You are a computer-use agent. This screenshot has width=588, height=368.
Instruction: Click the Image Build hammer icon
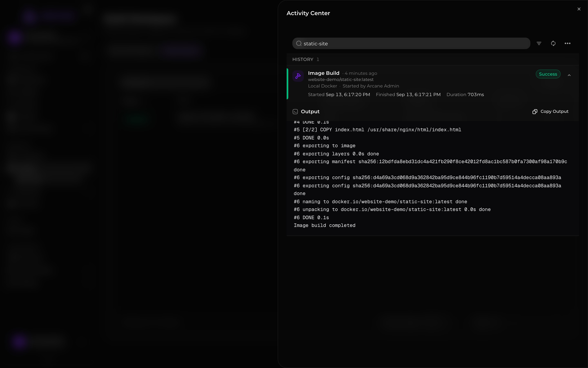[298, 76]
